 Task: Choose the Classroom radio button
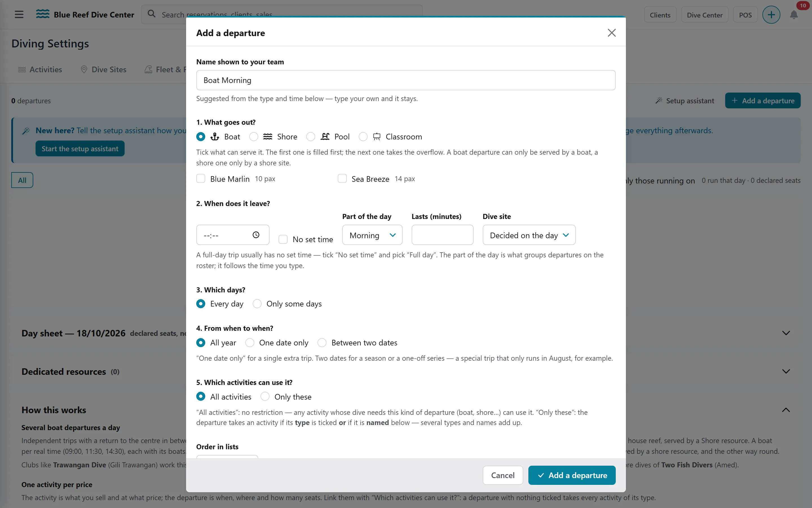363,137
